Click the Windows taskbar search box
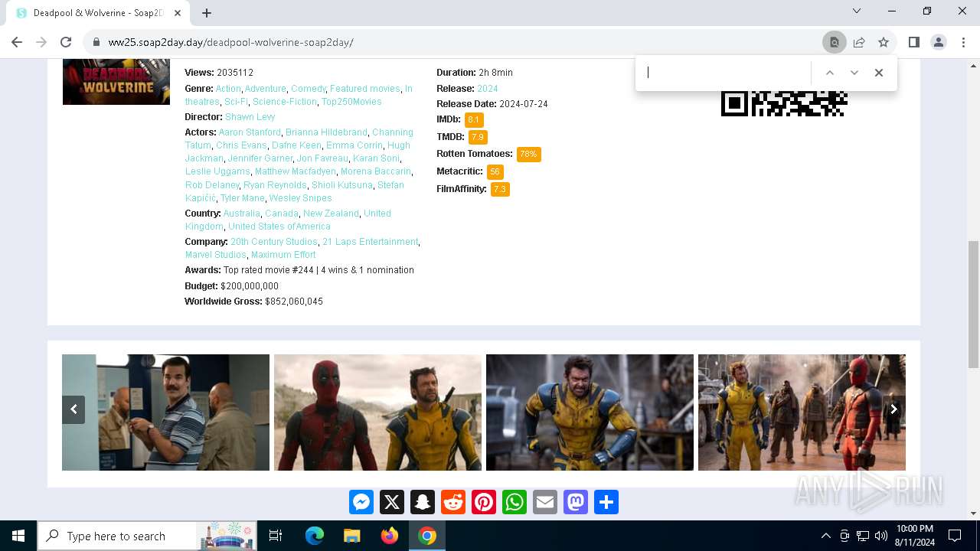The image size is (980, 551). pos(147,536)
